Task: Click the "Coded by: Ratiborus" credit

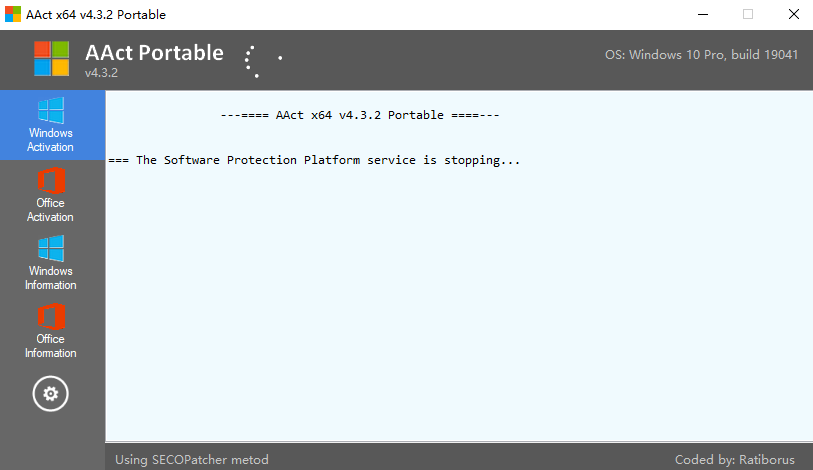Action: [x=735, y=460]
